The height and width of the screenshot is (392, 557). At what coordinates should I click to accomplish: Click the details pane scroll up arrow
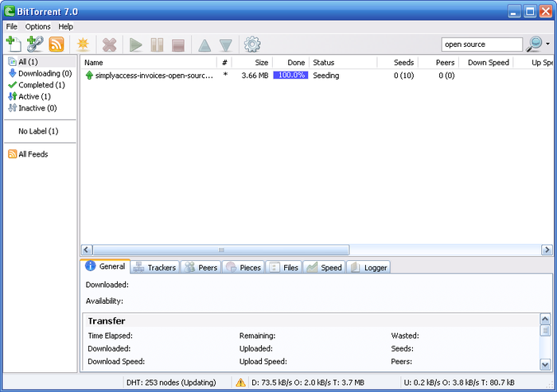pyautogui.click(x=545, y=319)
